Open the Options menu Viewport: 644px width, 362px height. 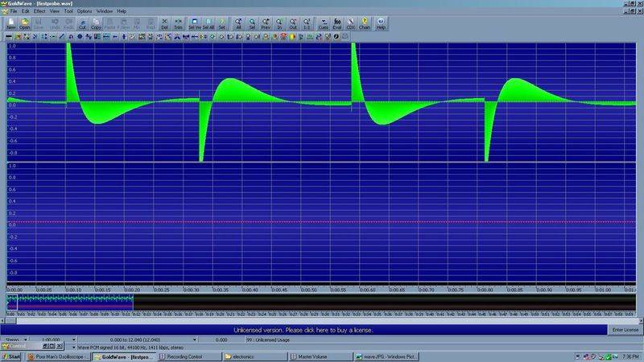(x=85, y=11)
